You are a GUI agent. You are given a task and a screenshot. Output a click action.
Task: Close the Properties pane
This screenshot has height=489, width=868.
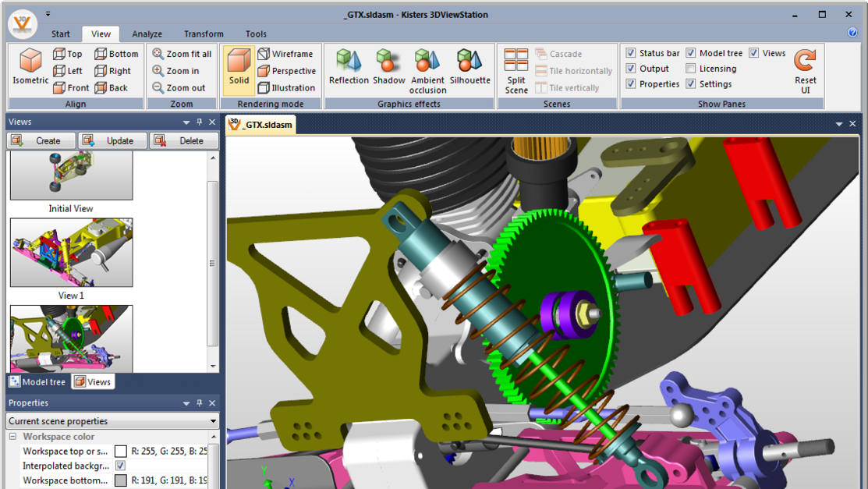tap(212, 403)
